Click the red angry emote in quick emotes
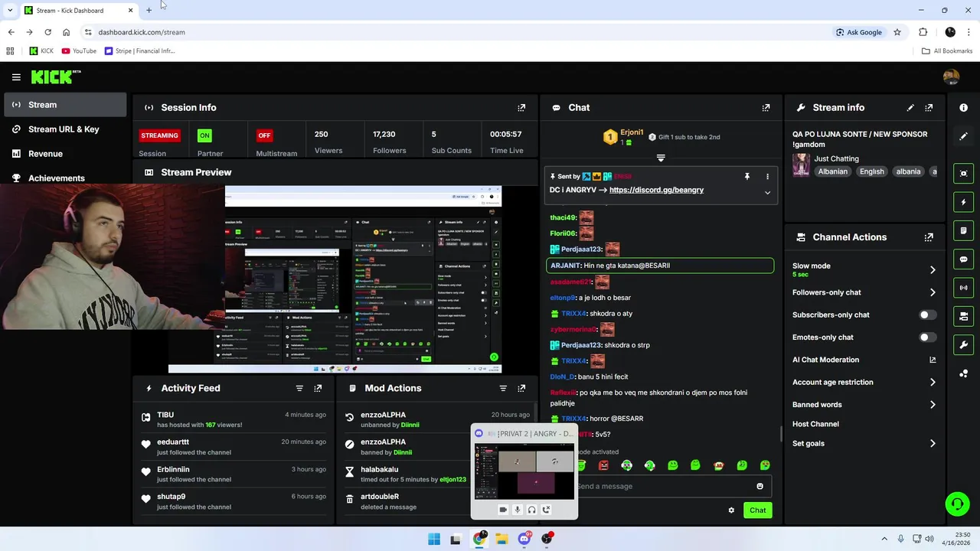 click(x=603, y=465)
